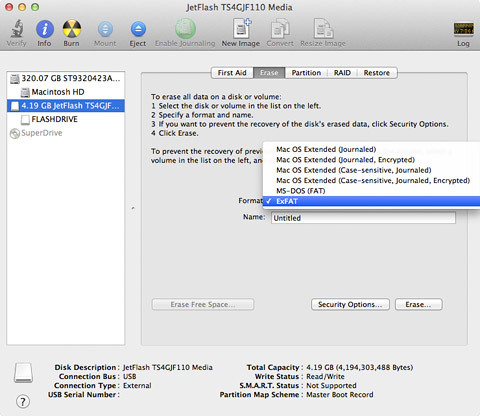
Task: Open help with the question mark button
Action: pos(23,401)
